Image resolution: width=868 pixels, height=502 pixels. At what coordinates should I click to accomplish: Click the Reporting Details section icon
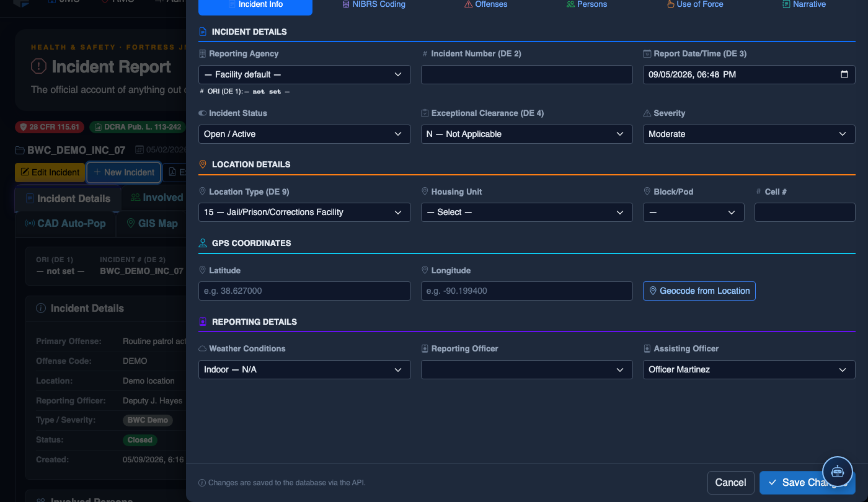tap(203, 322)
